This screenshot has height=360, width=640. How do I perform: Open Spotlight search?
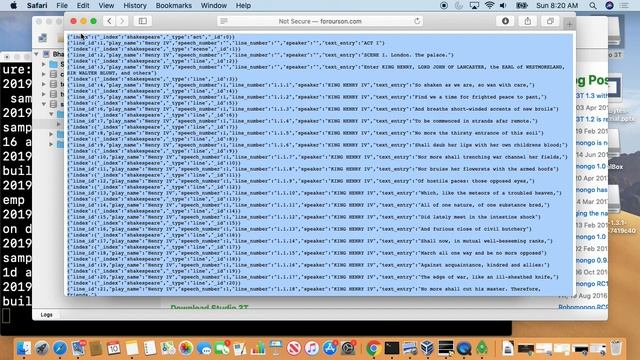[593, 6]
